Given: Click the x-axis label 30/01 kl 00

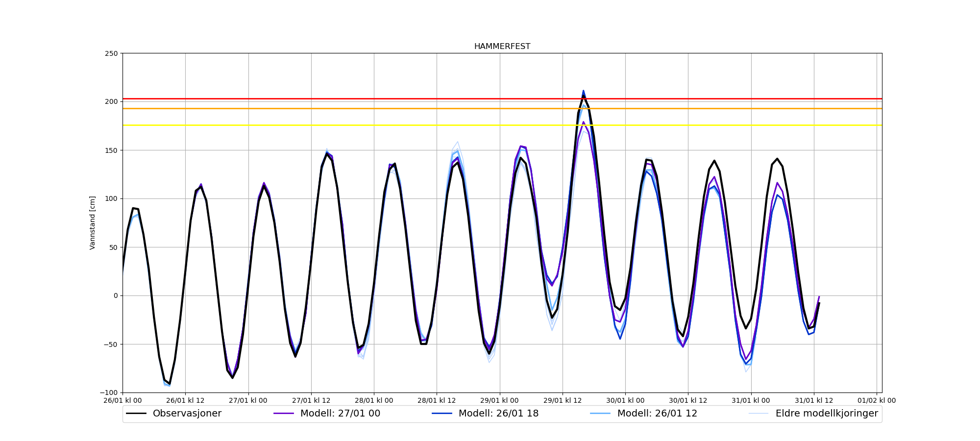Looking at the screenshot, I should tap(625, 400).
